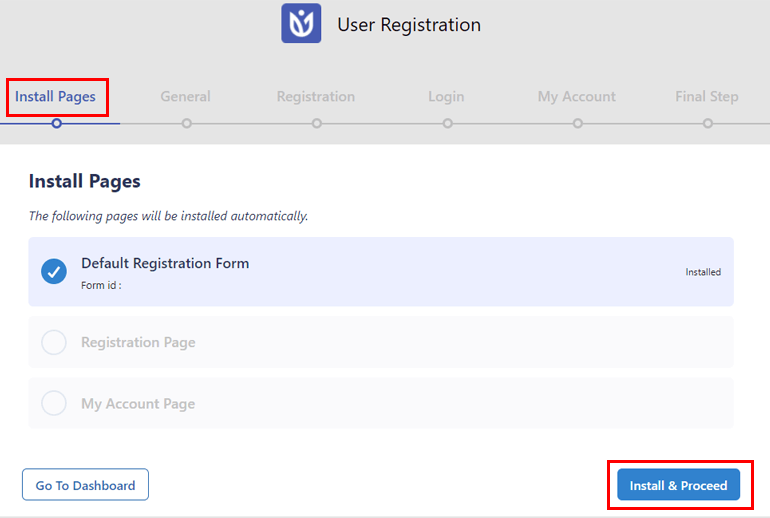This screenshot has height=518, width=770.
Task: Open the My Account step tab
Action: click(577, 97)
